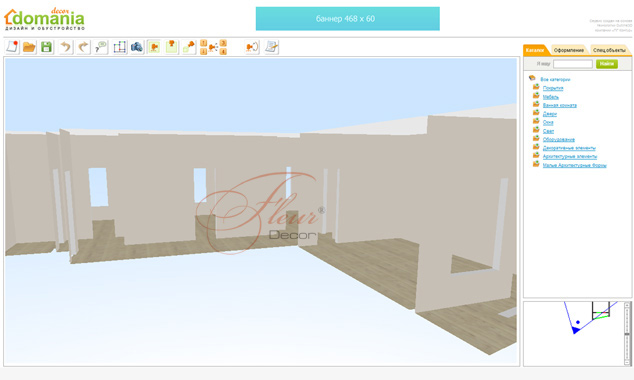
Task: Expand the Двери folder icon
Action: [x=536, y=112]
